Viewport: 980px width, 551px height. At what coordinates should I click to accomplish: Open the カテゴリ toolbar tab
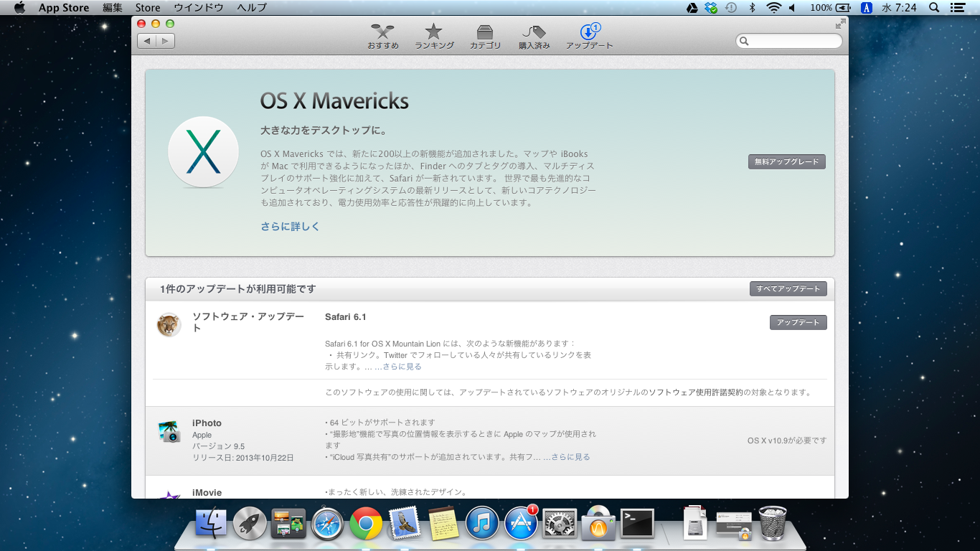(x=486, y=36)
